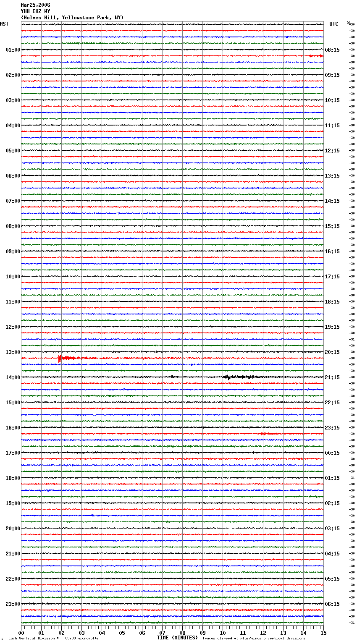Click the '01:15' UTC time label
Image resolution: width=357 pixels, height=644 pixels.
coord(332,478)
